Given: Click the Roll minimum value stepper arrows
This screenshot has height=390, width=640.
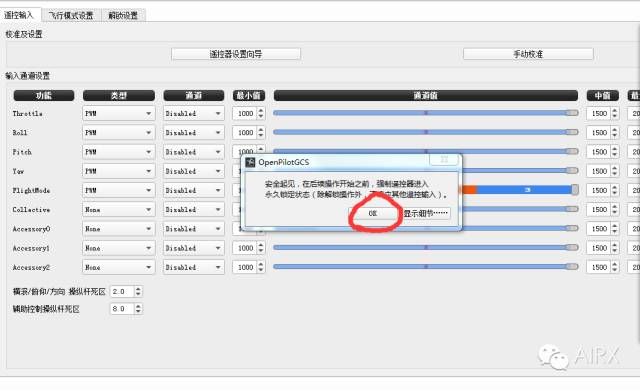Looking at the screenshot, I should [x=261, y=133].
